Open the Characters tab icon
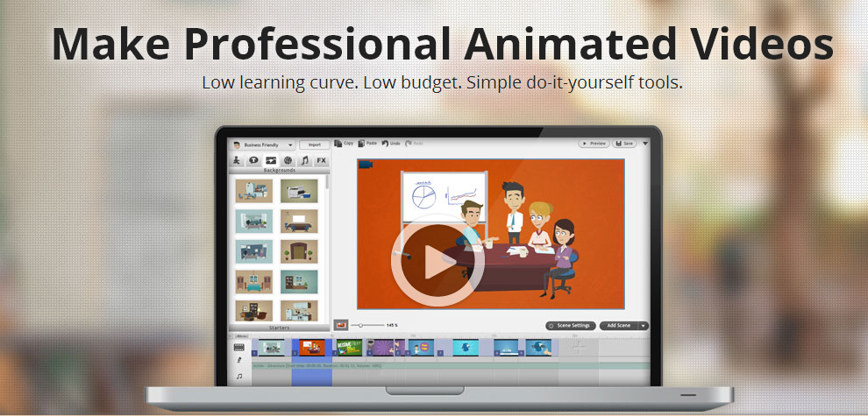868x416 pixels. (237, 160)
